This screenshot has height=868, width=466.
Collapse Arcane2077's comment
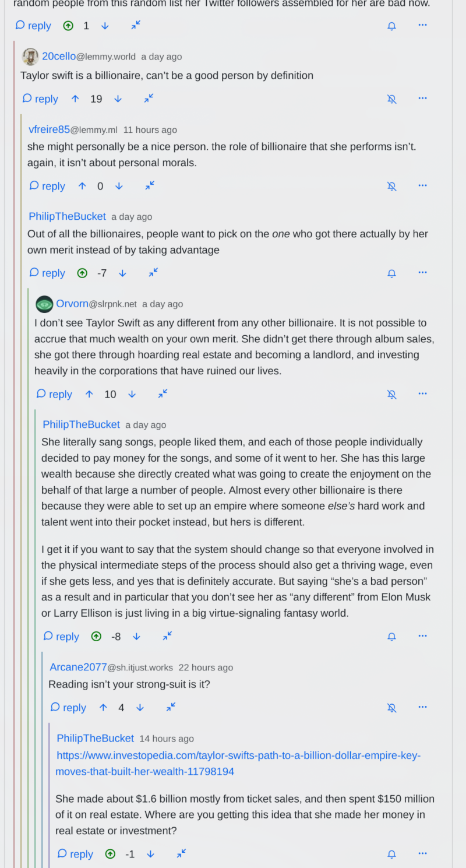pyautogui.click(x=170, y=707)
